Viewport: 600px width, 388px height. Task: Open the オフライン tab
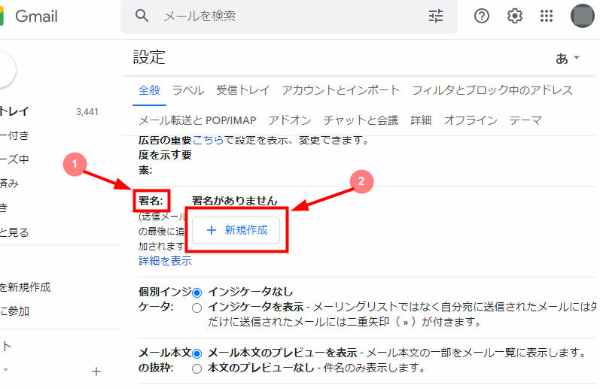pos(470,121)
